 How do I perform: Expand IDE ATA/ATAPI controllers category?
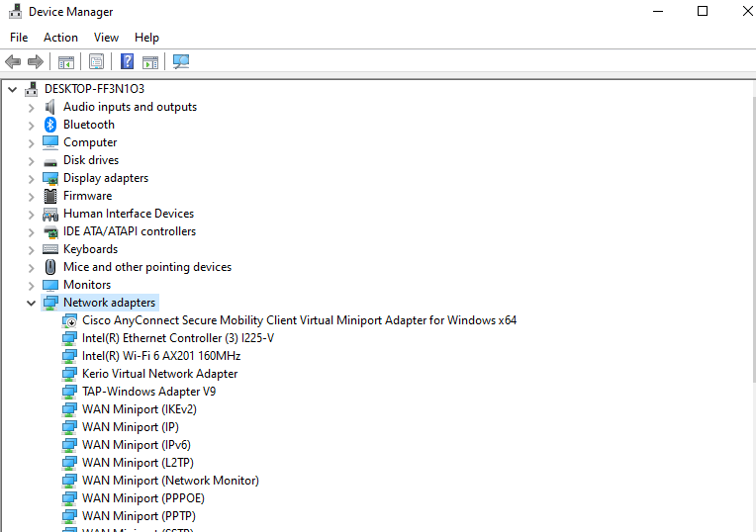click(x=32, y=232)
